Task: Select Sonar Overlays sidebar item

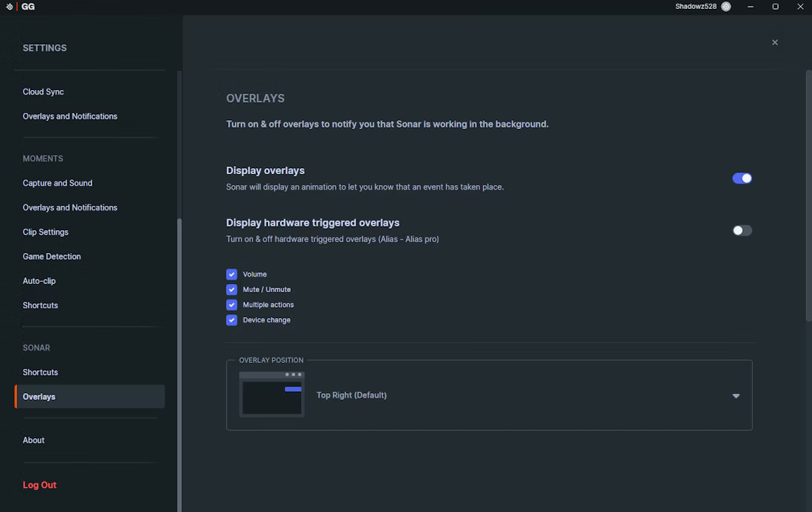Action: pos(90,397)
